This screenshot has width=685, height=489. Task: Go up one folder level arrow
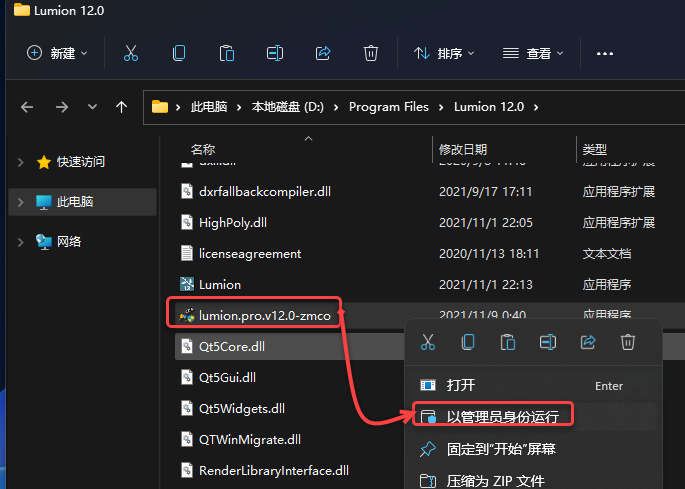point(121,107)
